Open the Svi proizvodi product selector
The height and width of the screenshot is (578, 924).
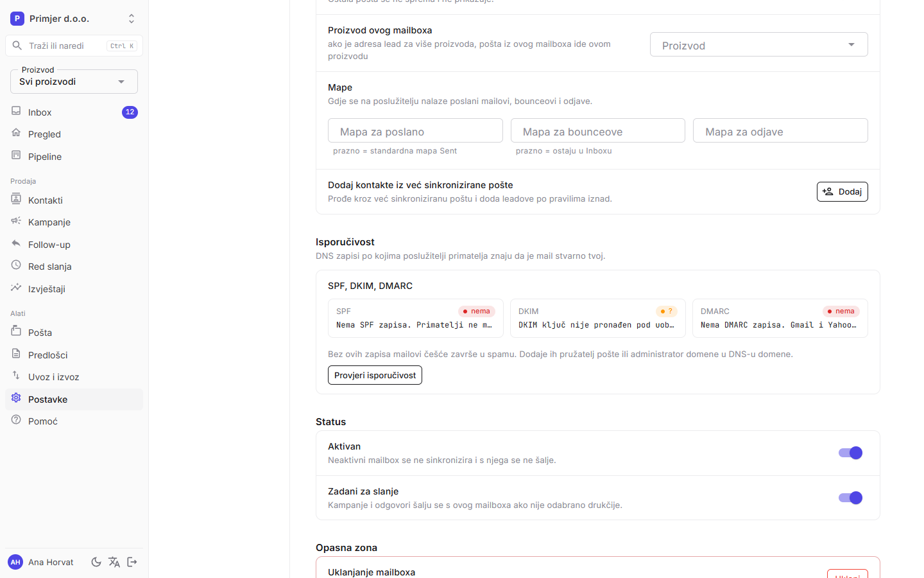click(x=74, y=82)
